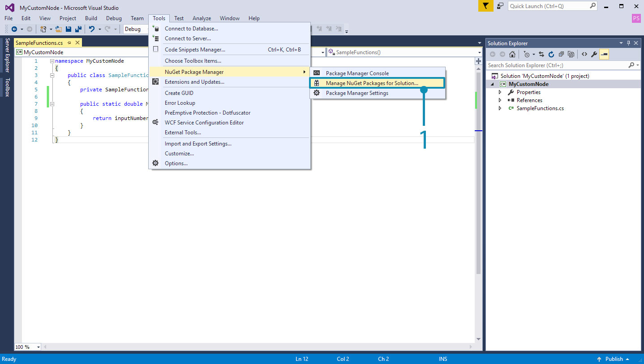The image size is (644, 364).
Task: Click the Show All Files icon
Action: pyautogui.click(x=571, y=54)
